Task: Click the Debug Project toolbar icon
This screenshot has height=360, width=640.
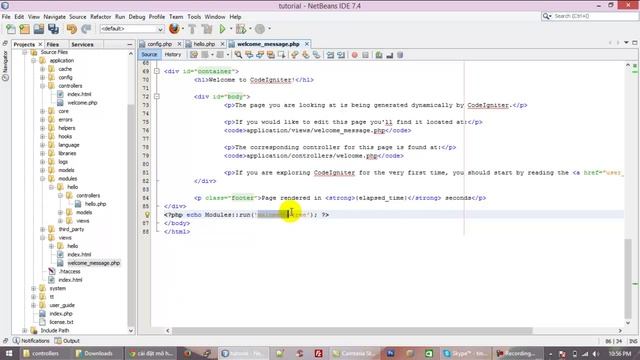Action: click(241, 29)
